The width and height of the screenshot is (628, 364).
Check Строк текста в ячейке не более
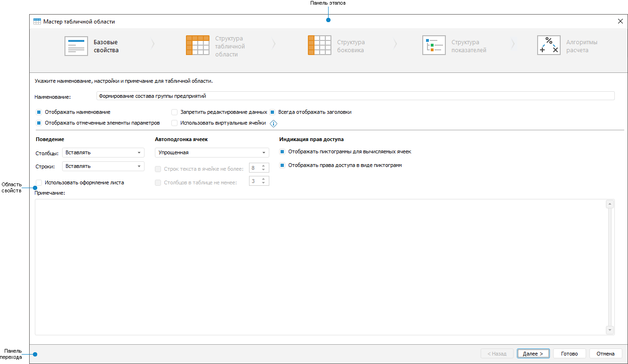[x=158, y=168]
